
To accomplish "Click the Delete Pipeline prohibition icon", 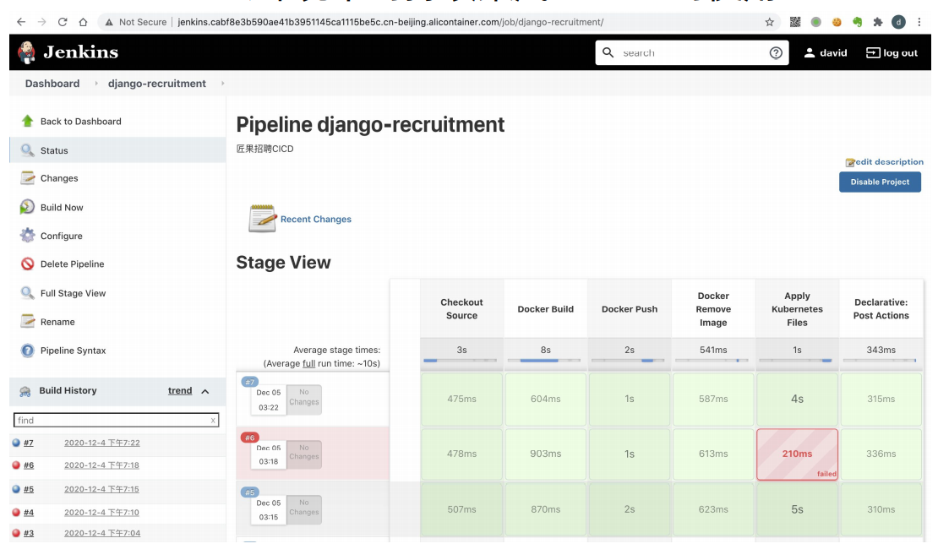I will click(27, 264).
